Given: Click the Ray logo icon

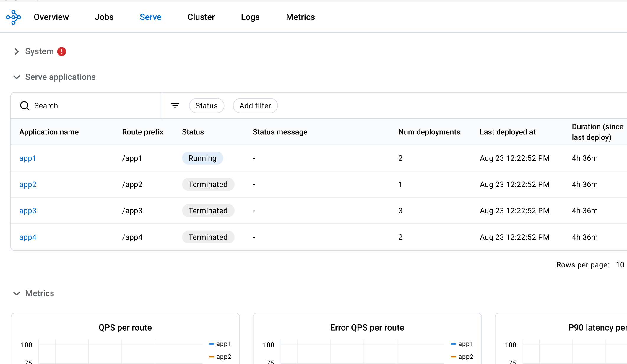Looking at the screenshot, I should 13,17.
